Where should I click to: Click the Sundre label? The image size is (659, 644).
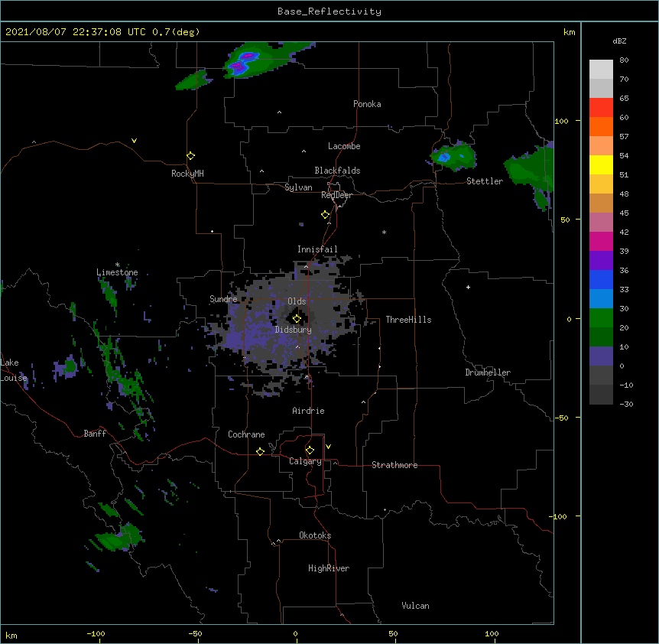[x=223, y=299]
